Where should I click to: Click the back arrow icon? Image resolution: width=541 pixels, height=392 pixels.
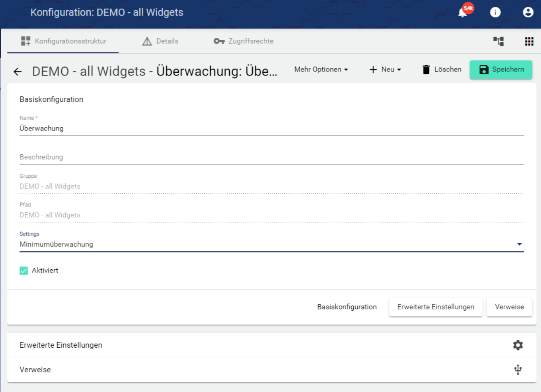pyautogui.click(x=17, y=72)
